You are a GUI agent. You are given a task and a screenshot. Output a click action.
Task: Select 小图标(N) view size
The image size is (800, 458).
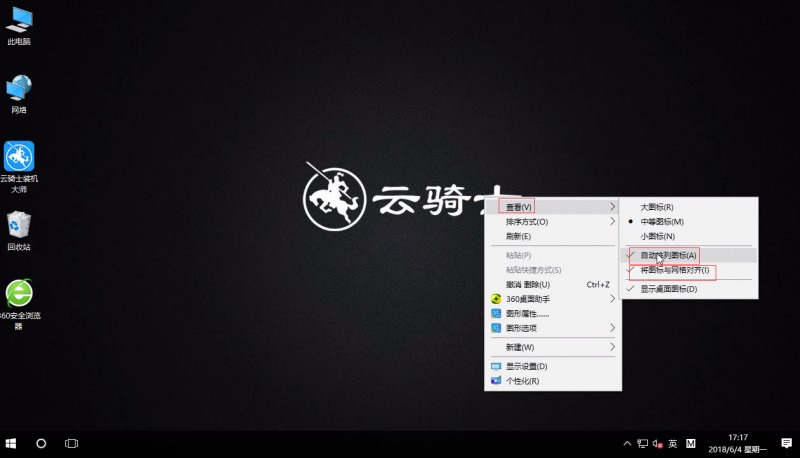point(689,237)
